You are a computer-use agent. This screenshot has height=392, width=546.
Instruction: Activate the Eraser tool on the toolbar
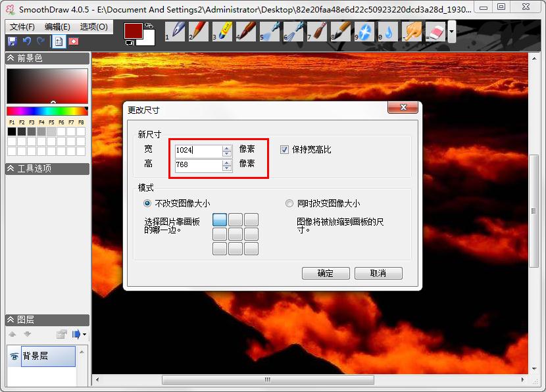tap(435, 31)
